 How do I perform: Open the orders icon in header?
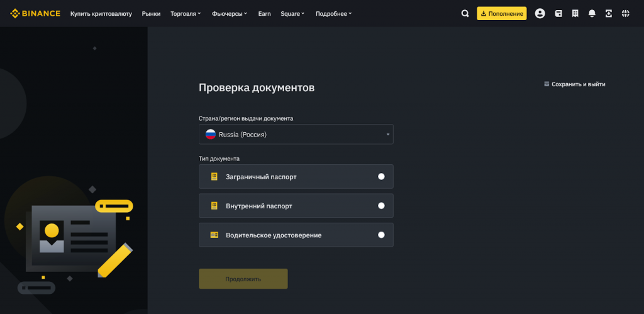[575, 14]
